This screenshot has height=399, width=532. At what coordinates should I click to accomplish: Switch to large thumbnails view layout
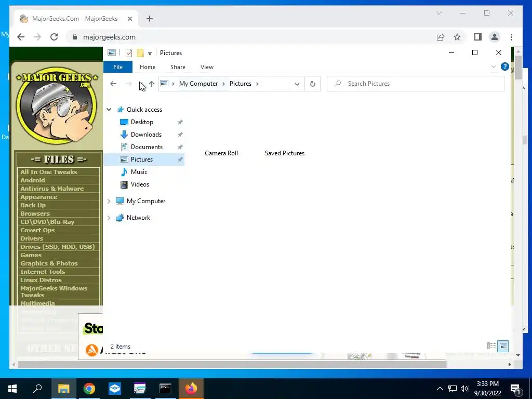[503, 346]
